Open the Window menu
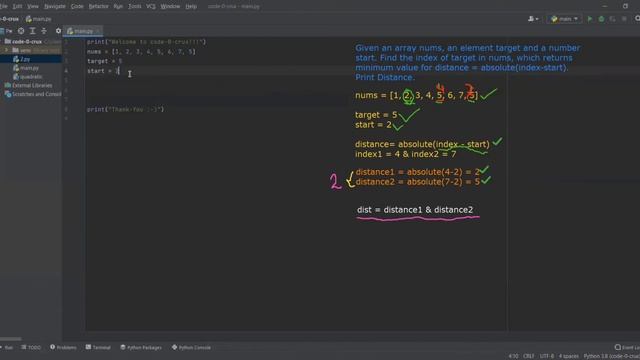 point(170,7)
